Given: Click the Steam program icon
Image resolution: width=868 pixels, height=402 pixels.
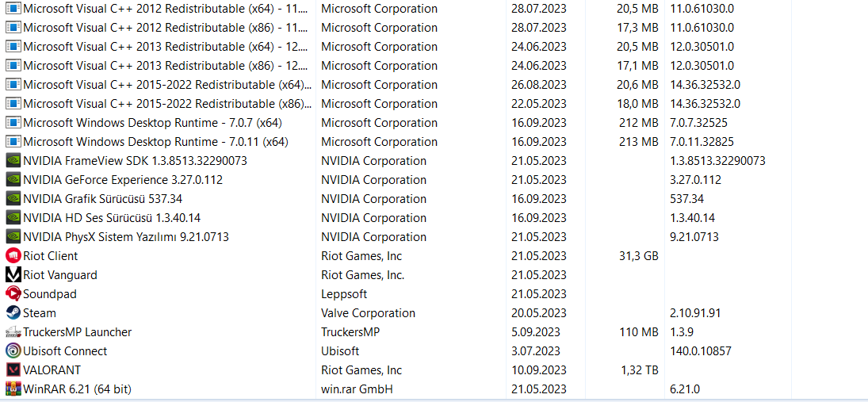Looking at the screenshot, I should coord(13,313).
